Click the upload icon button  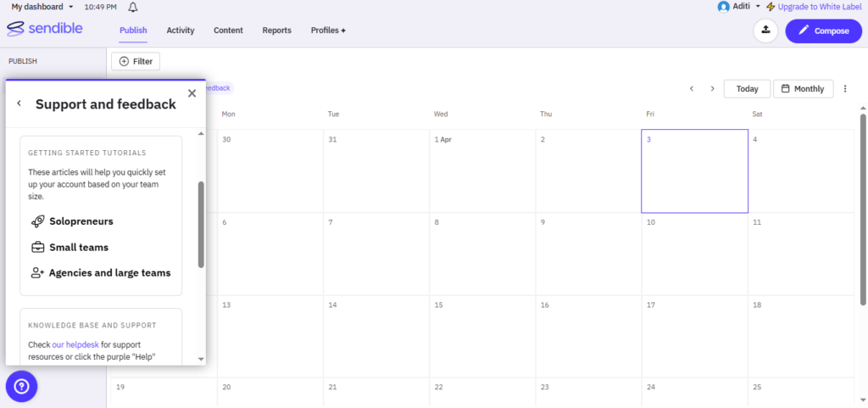pos(765,31)
